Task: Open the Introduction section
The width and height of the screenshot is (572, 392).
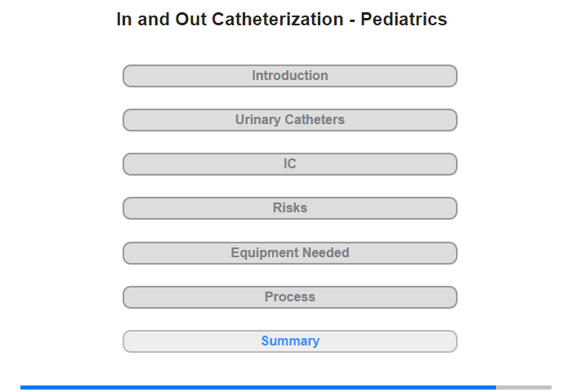Action: [289, 76]
